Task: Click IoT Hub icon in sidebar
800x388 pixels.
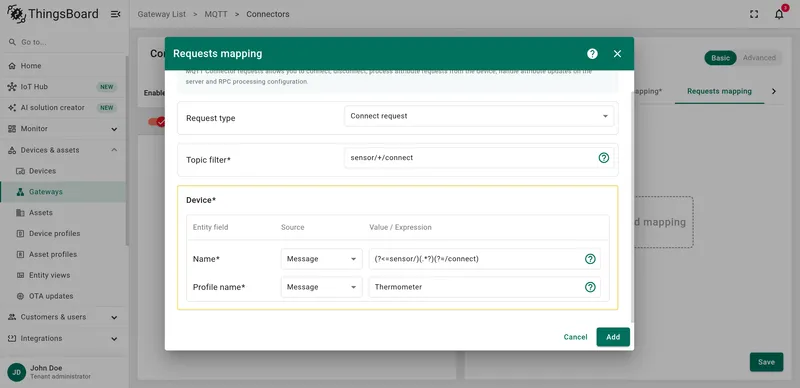Action: [12, 87]
